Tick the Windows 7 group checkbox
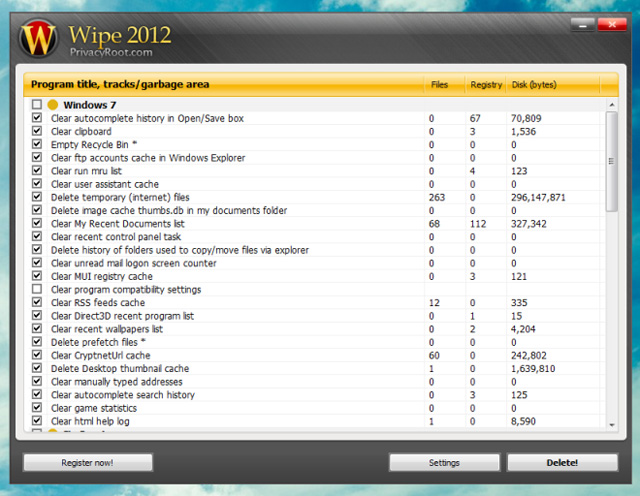 37,105
